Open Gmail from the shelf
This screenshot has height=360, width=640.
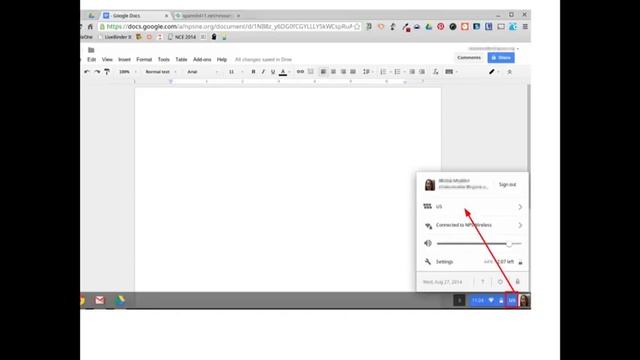(100, 300)
